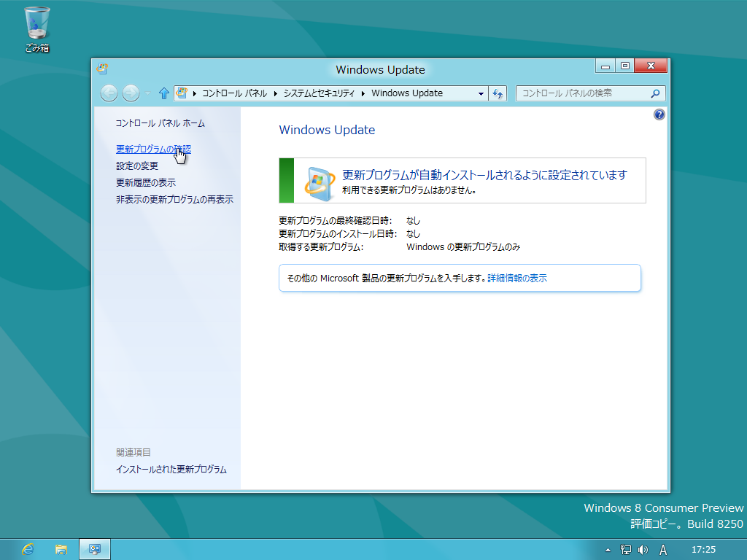The width and height of the screenshot is (747, 560).
Task: Open the address bar history dropdown
Action: click(x=481, y=94)
